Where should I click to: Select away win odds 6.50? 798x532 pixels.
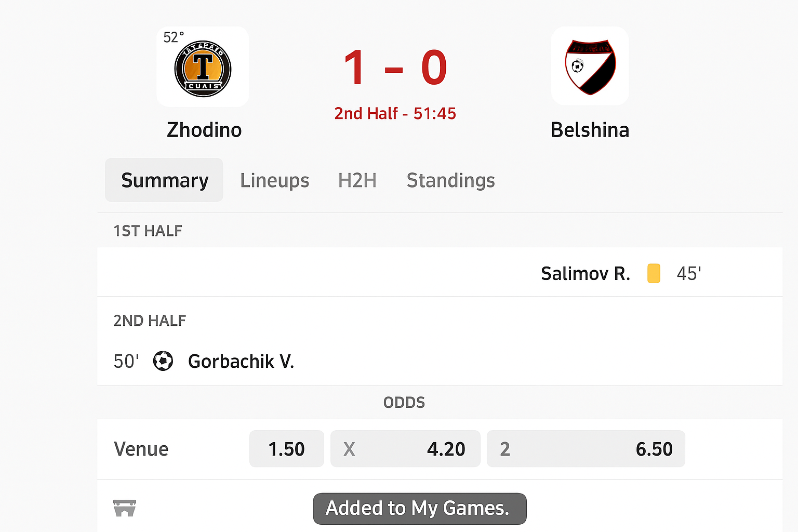pos(586,449)
